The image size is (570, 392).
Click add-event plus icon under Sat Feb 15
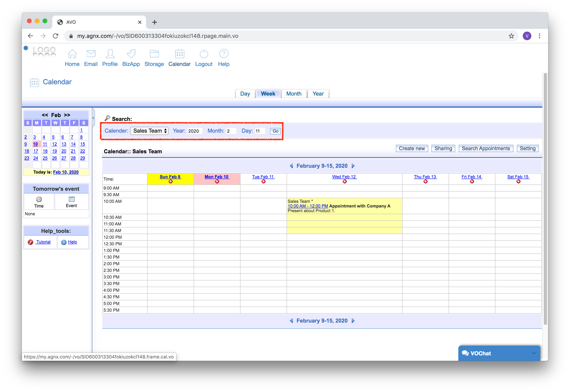(x=518, y=182)
